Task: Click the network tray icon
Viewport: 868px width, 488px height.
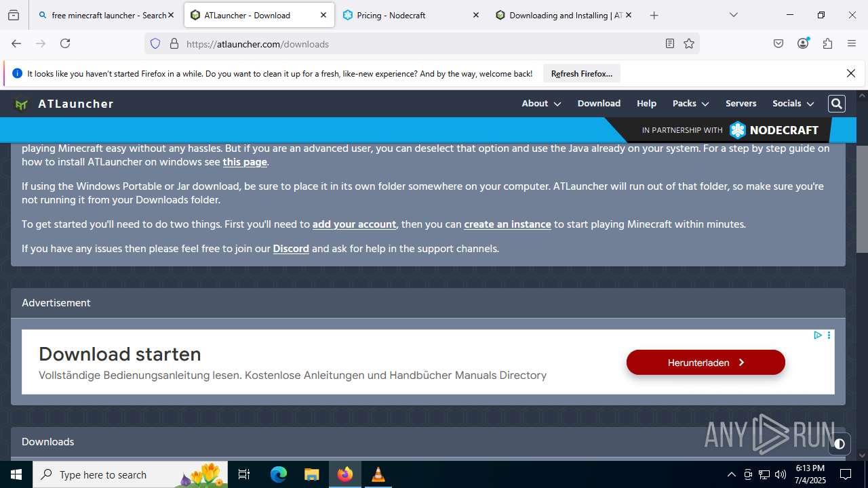Action: tap(764, 474)
